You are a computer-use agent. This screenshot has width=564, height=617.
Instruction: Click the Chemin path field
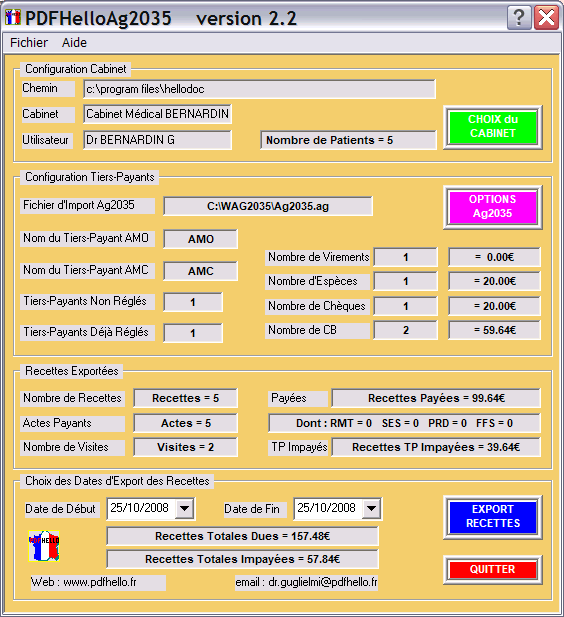pyautogui.click(x=259, y=89)
